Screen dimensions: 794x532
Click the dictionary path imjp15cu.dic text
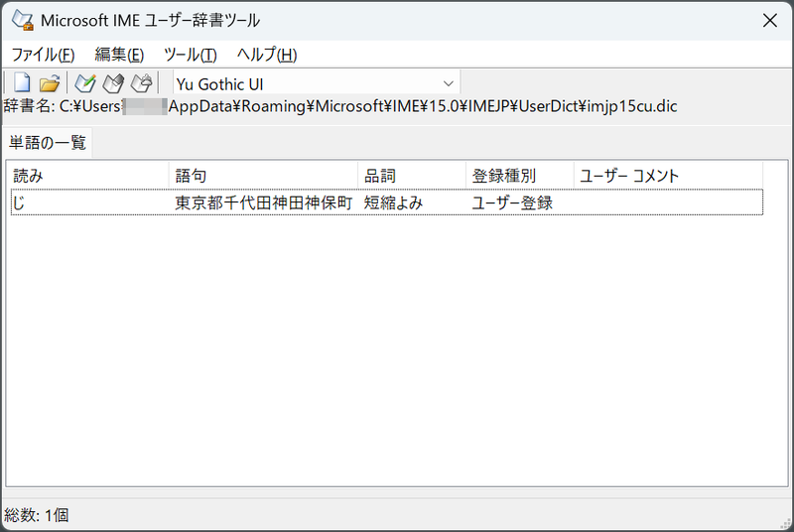click(632, 106)
